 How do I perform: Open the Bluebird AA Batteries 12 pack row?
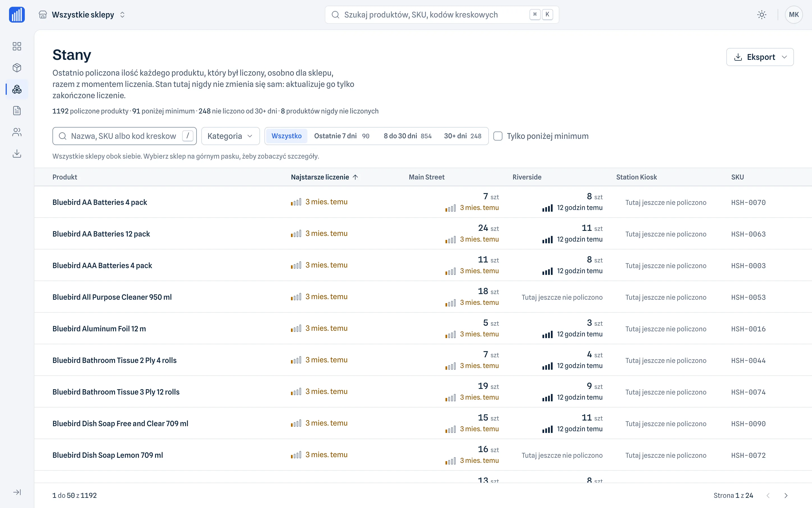[x=423, y=233]
